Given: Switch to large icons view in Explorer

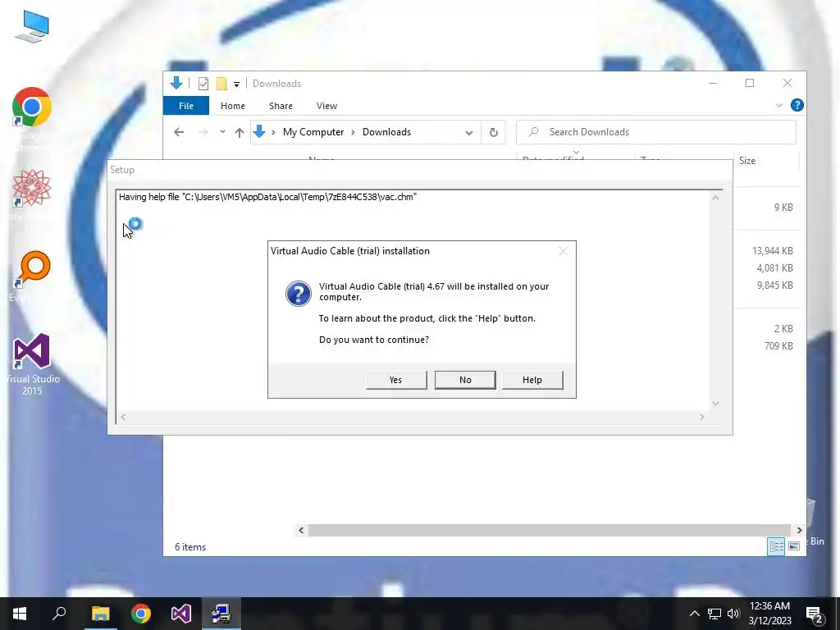Looking at the screenshot, I should [x=794, y=546].
